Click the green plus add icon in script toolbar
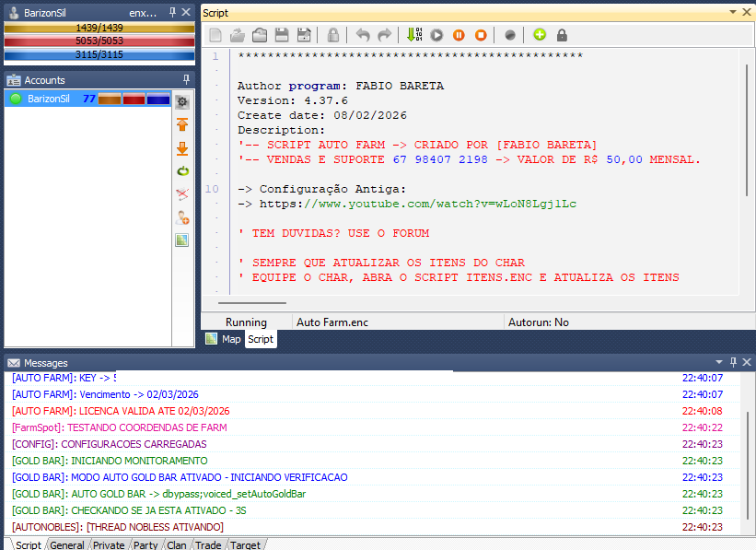 (x=540, y=35)
